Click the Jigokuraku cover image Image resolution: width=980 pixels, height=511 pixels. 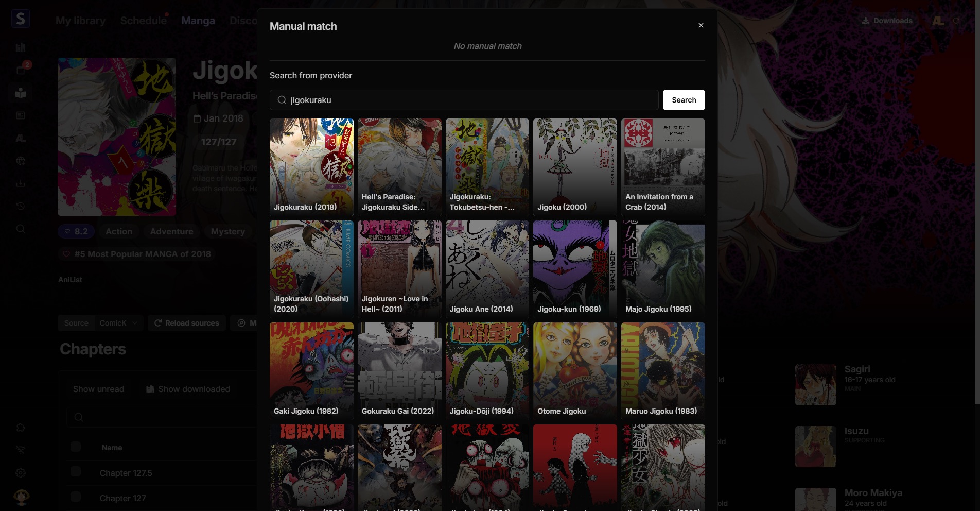(x=117, y=137)
